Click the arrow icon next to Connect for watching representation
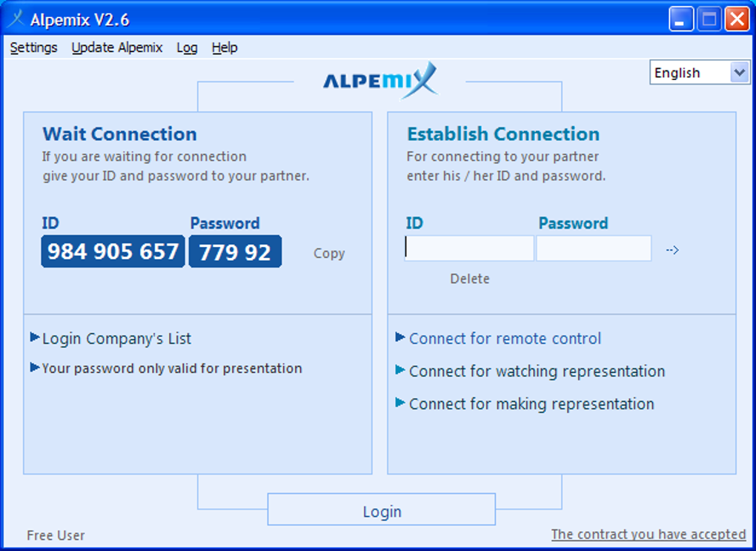756x551 pixels. [x=401, y=372]
